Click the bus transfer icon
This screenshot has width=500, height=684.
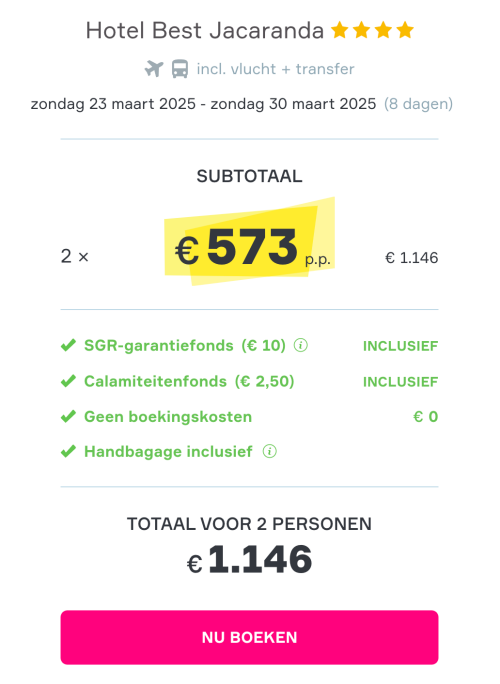pyautogui.click(x=180, y=69)
